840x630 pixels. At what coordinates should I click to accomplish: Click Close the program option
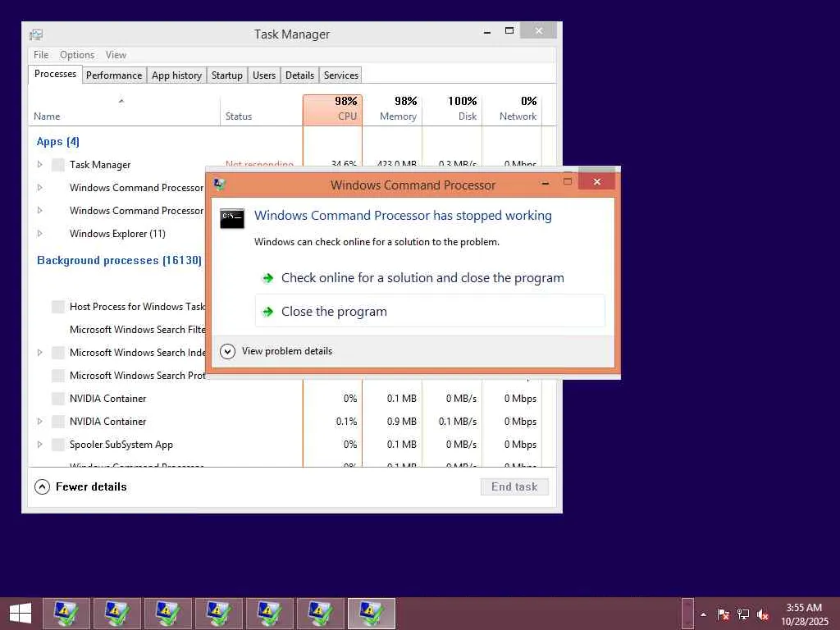(x=430, y=311)
